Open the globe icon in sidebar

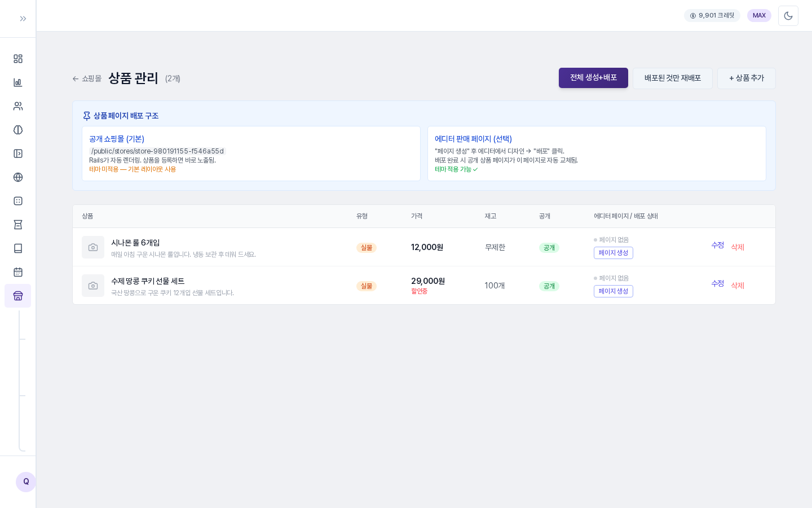point(18,177)
